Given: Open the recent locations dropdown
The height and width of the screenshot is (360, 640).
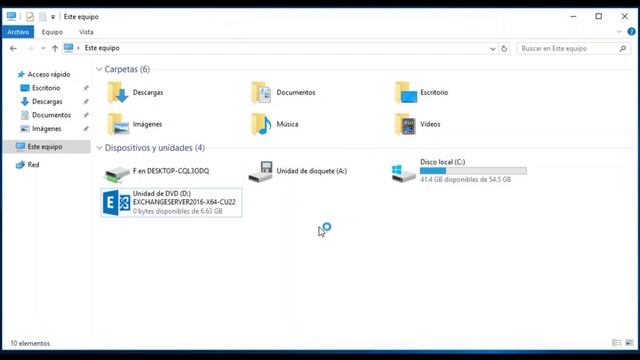Looking at the screenshot, I should [43, 49].
